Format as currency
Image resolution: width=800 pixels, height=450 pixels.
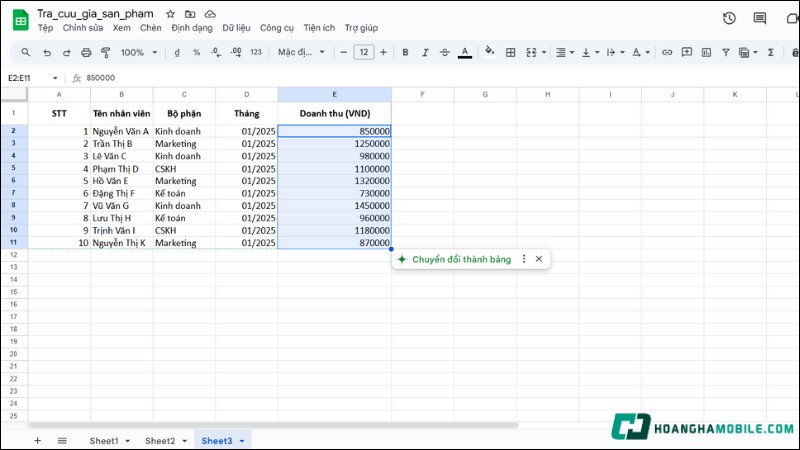coord(177,52)
